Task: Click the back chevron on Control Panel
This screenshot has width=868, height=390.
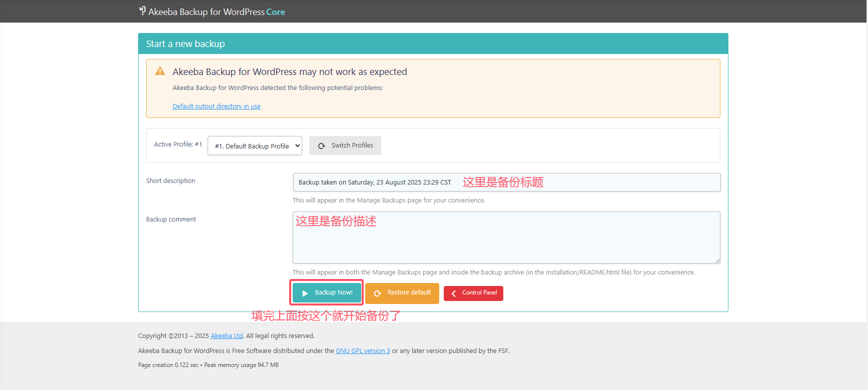Action: tap(454, 293)
